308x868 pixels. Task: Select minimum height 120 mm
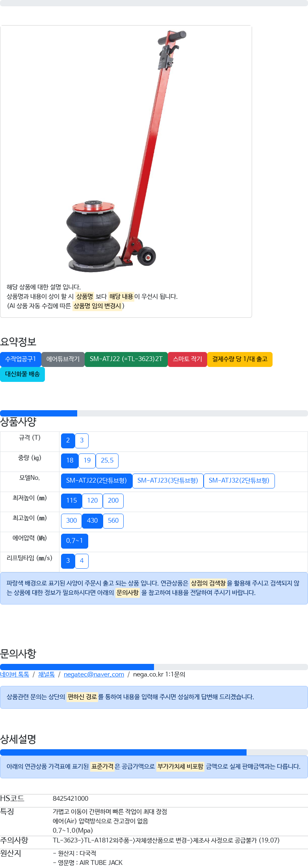tap(93, 501)
